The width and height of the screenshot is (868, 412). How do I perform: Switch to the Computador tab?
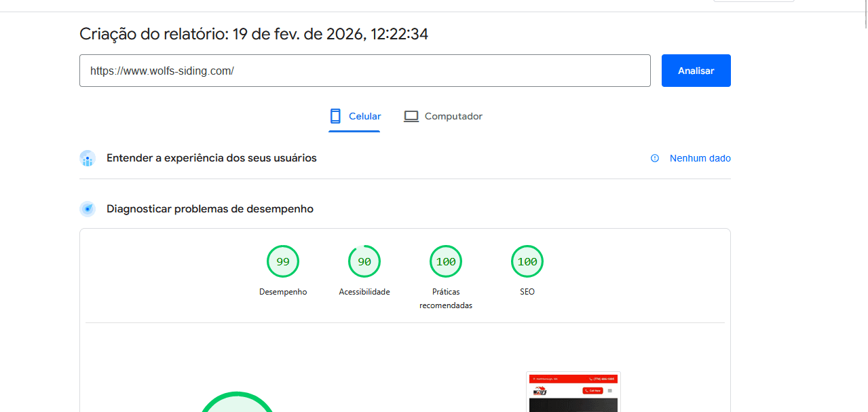[x=443, y=115]
